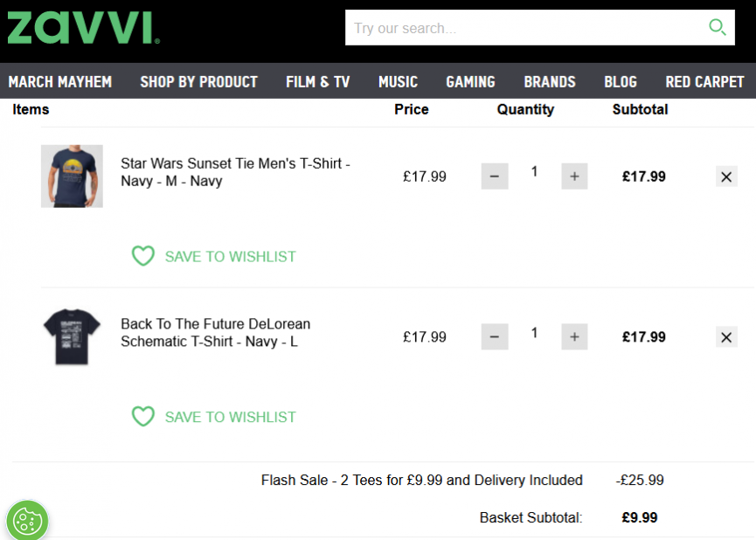Open the cookie settings icon
Screen dimensions: 756x540
pos(27,521)
